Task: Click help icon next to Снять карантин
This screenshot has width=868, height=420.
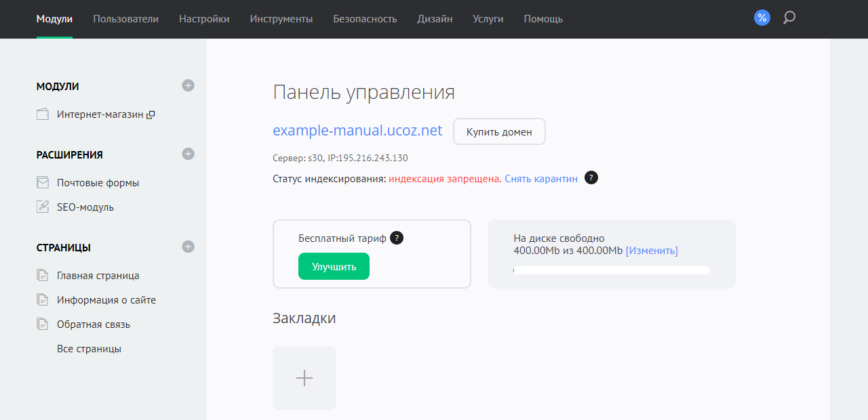Action: click(591, 178)
